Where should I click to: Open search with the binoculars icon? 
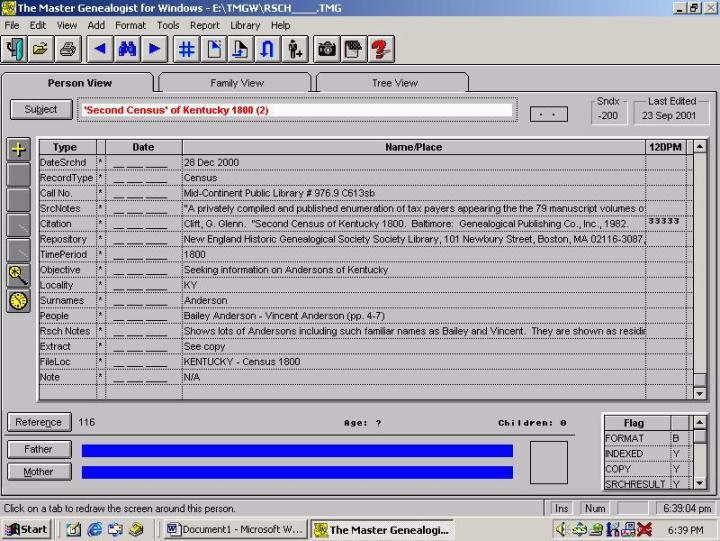click(127, 49)
